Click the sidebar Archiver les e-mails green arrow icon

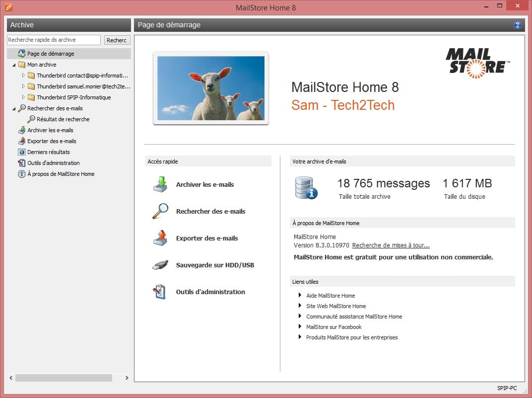[22, 130]
